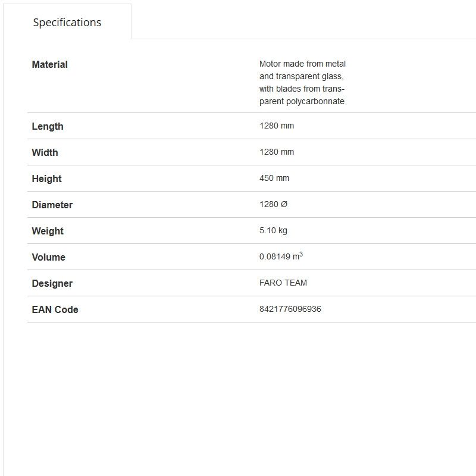Click the 'Motor made from metal' text line
Screen dimensions: 476x476
tap(302, 64)
